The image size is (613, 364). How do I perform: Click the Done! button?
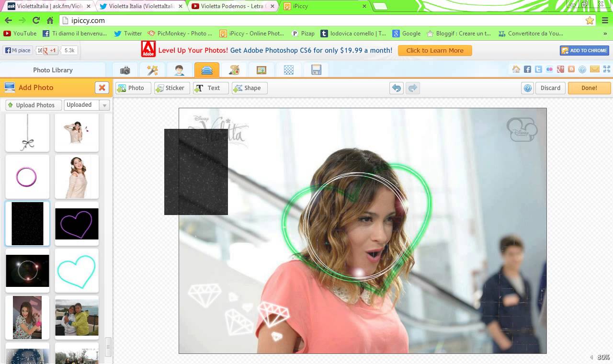[589, 88]
